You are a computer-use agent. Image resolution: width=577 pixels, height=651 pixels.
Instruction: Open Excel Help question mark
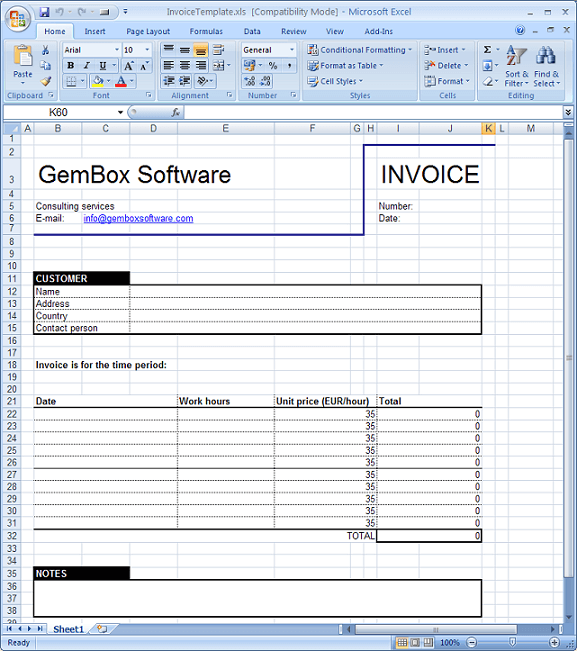520,30
